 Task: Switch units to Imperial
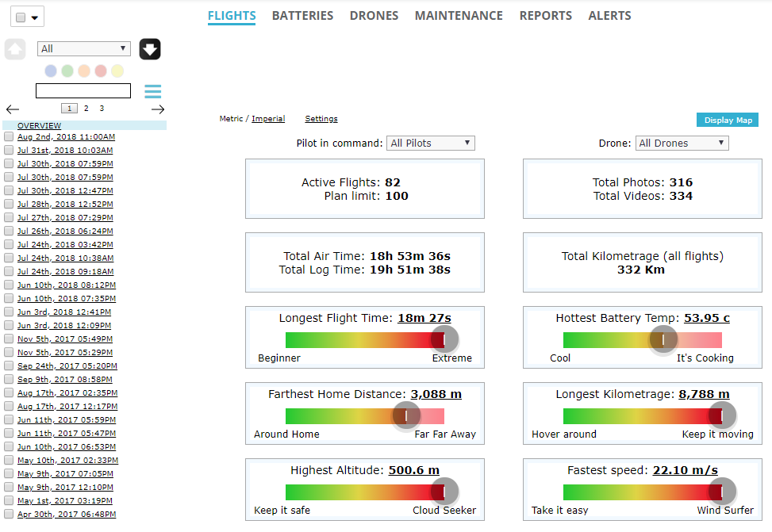coord(268,119)
